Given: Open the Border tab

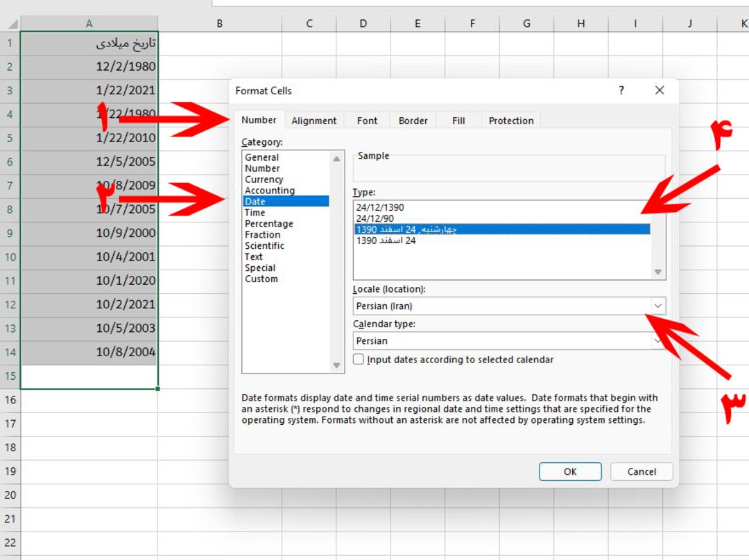Looking at the screenshot, I should [413, 121].
